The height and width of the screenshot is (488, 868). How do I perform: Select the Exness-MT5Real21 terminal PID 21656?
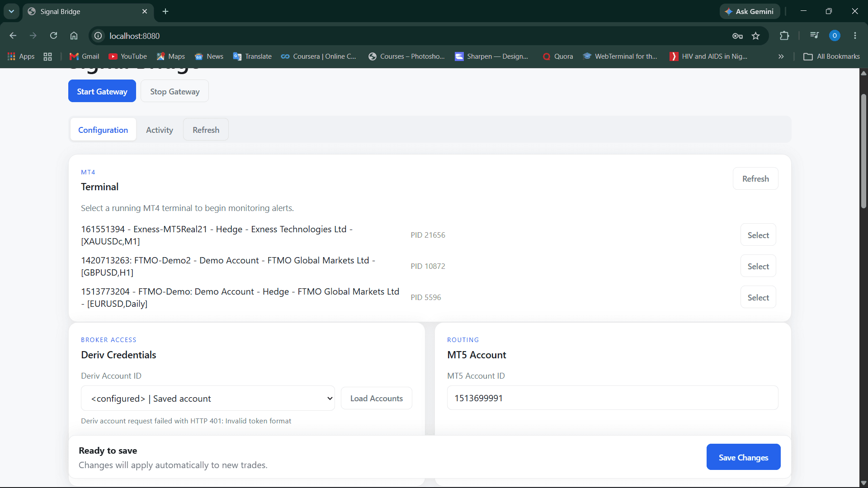coord(758,235)
